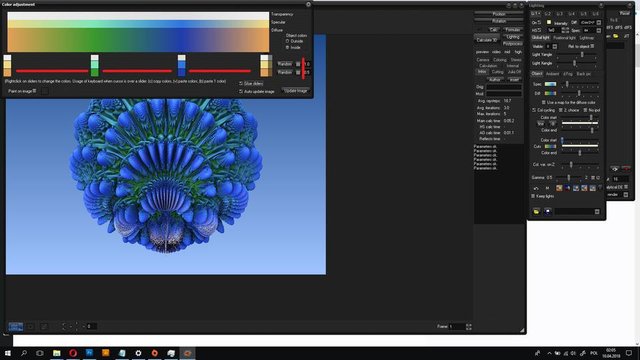Switch to the Li 2 light tab
Screen dimensions: 640x360
(548, 14)
